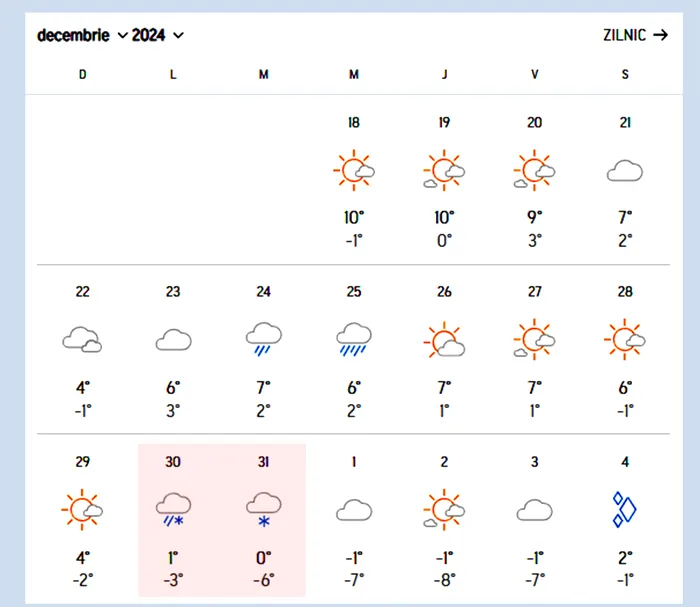Click the sunny icon for December 18

point(354,171)
